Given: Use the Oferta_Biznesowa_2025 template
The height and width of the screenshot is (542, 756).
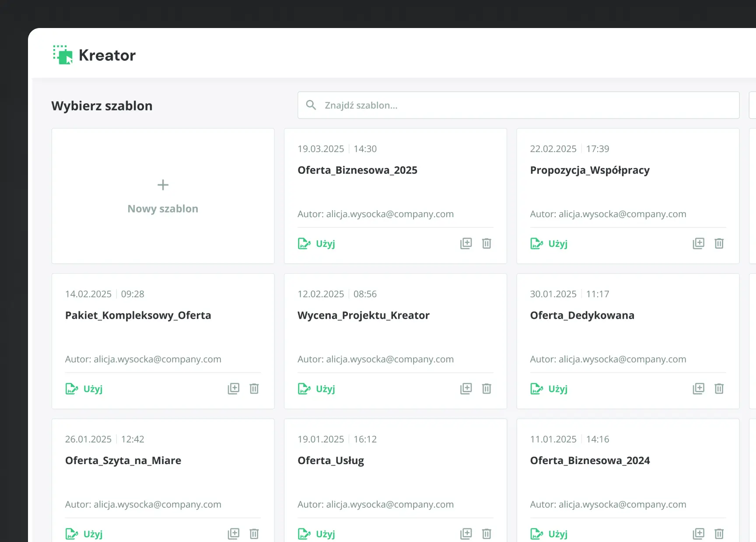Looking at the screenshot, I should [317, 243].
